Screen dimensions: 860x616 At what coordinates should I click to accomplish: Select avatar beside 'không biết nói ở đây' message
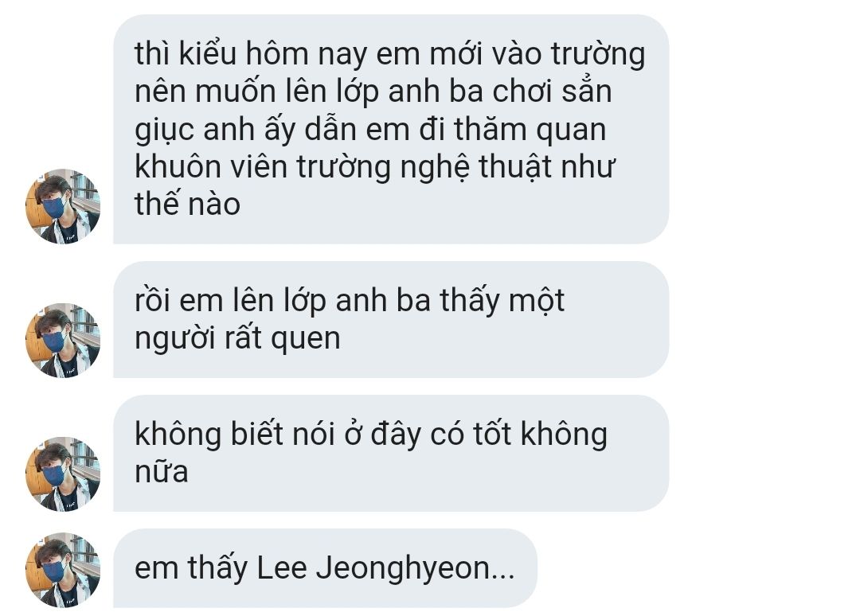pos(63,474)
